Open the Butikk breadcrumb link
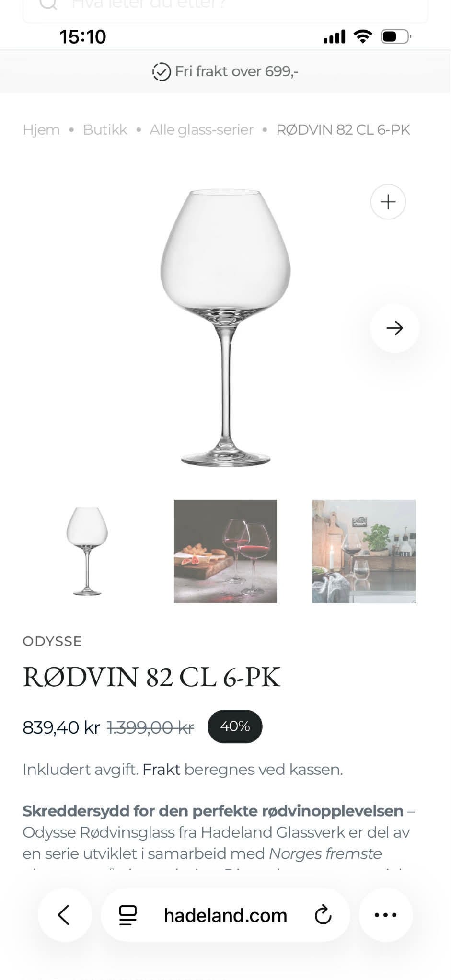Screen dimensions: 451x980 tap(105, 129)
